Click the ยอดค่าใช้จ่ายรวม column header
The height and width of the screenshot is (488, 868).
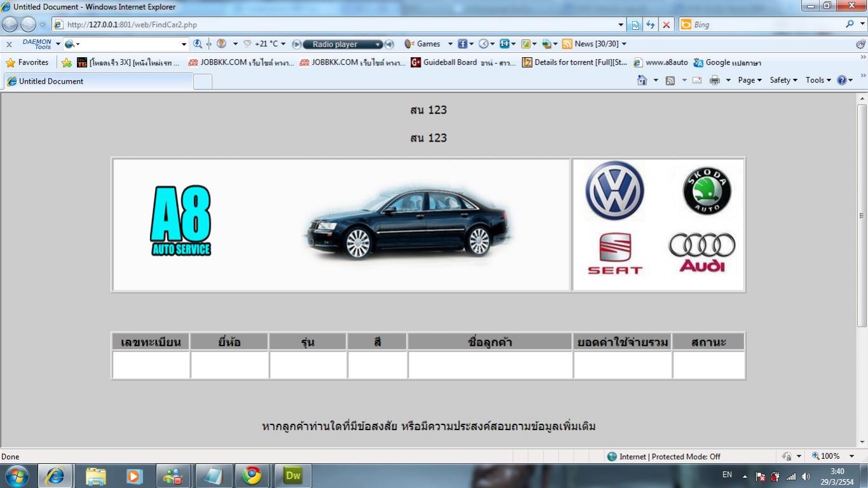click(623, 342)
